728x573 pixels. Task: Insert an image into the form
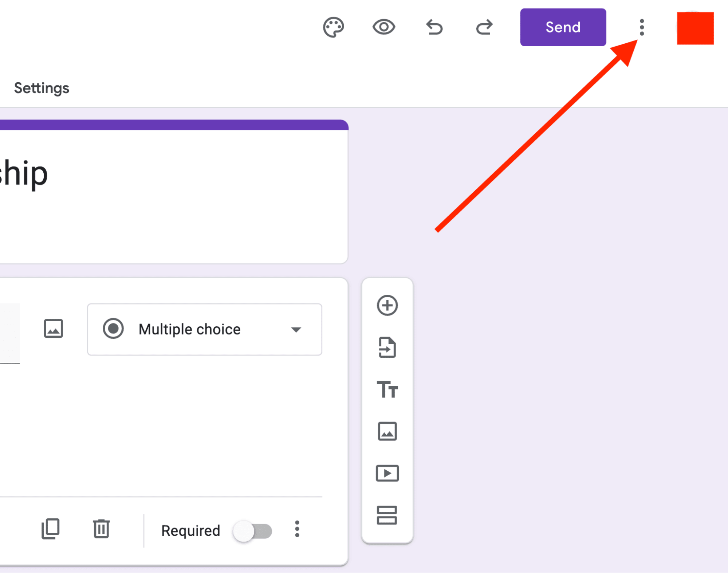coord(387,432)
